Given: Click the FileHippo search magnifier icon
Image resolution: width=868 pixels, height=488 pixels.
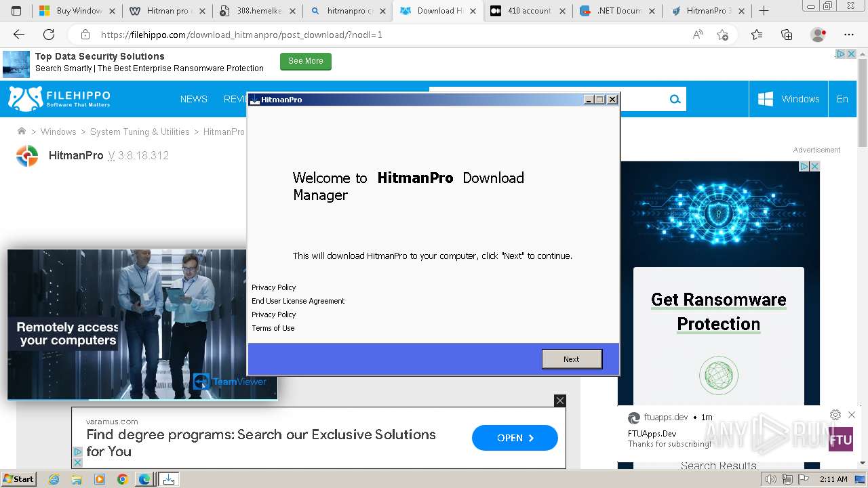Looking at the screenshot, I should point(675,99).
